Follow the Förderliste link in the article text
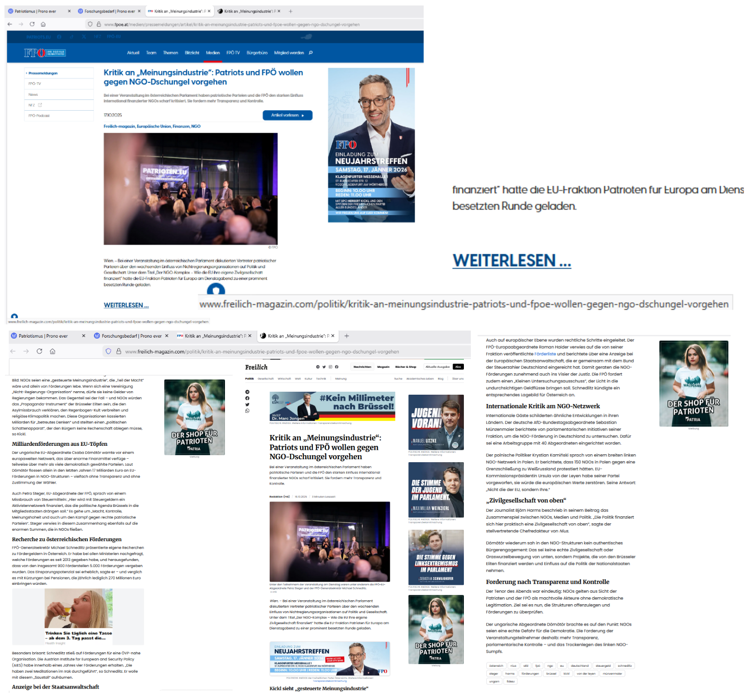This screenshot has height=700, width=745. pyautogui.click(x=545, y=354)
